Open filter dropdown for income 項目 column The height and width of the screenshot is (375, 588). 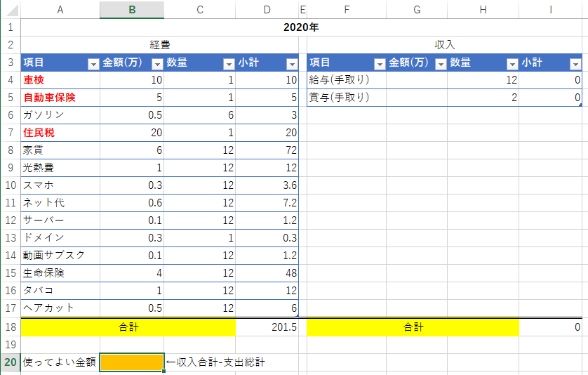380,65
